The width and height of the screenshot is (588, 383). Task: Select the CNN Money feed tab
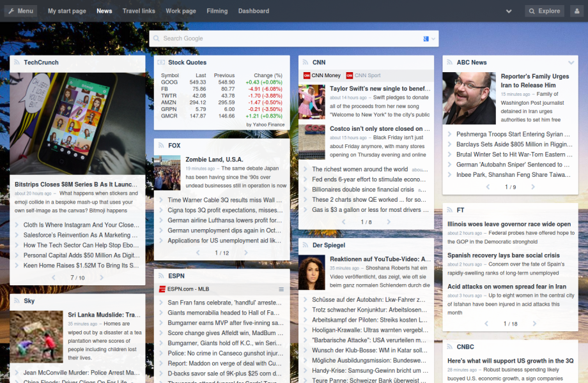click(322, 75)
